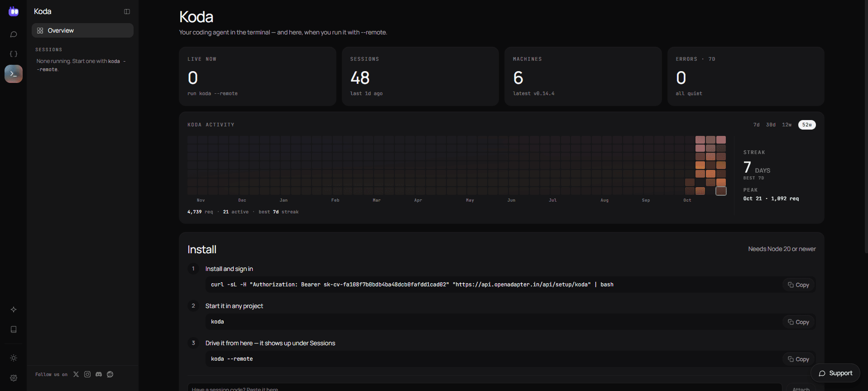Viewport: 868px width, 391px height.
Task: Click the Koda robot logo icon
Action: tap(14, 11)
